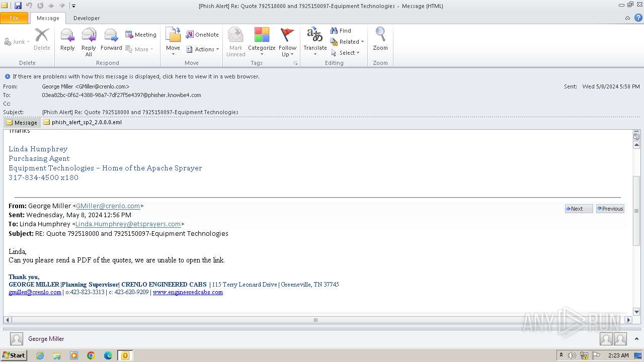Click the sender address GMiller@crenlo.com in From field
Viewport: 644px width, 362px height.
(x=102, y=86)
